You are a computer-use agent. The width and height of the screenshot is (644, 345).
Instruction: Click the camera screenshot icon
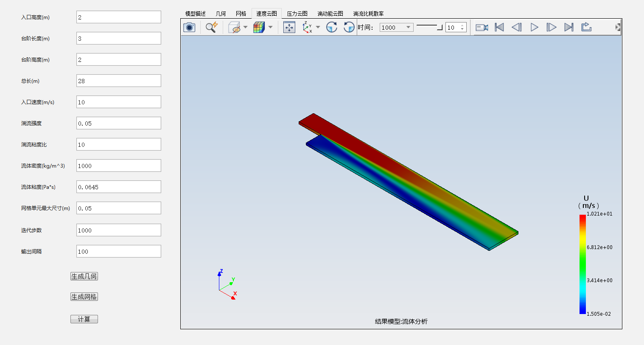(x=189, y=28)
